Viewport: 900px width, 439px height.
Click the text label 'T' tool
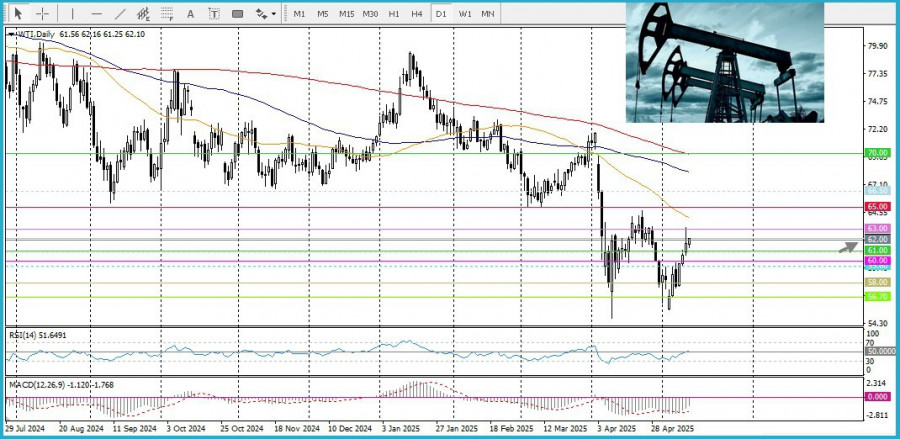214,14
